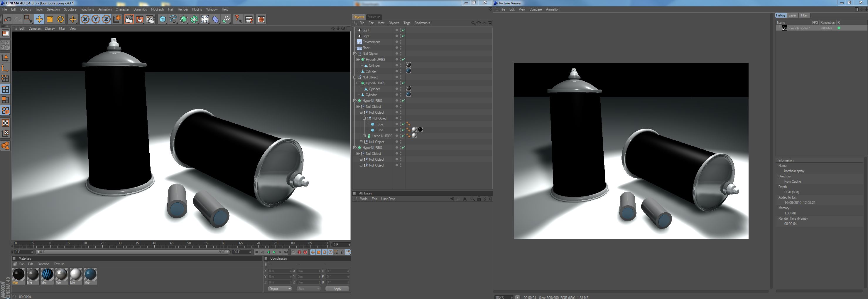
Task: Switch to the Layer tab in Picture Viewer
Action: pos(793,16)
